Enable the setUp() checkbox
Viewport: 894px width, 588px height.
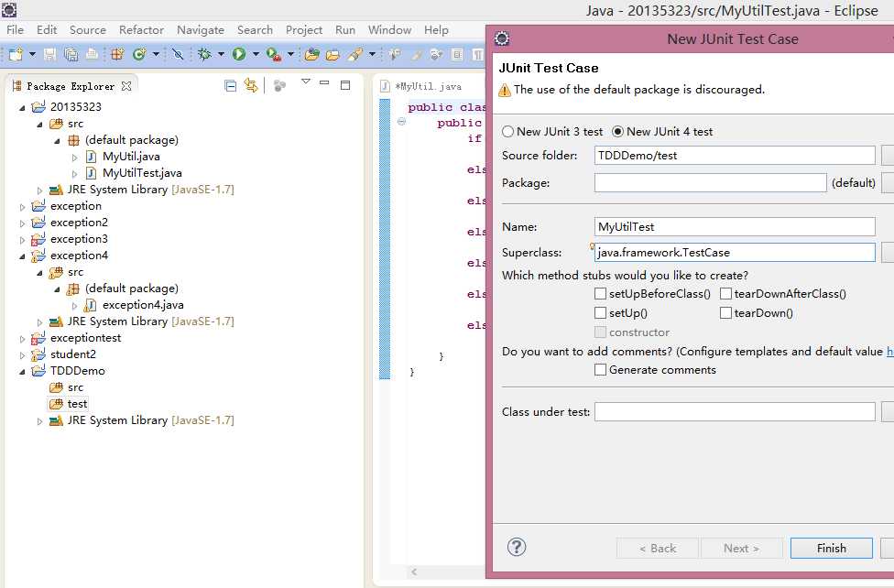point(600,313)
